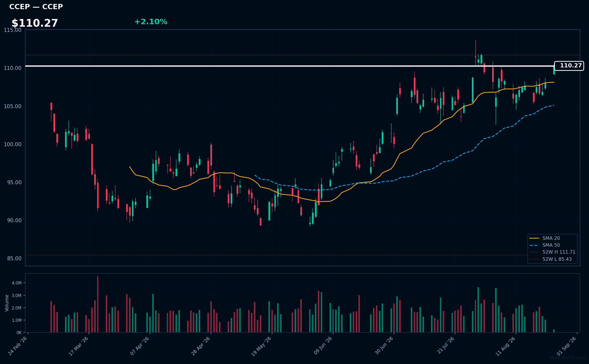
Task: Click the 100.00 price axis label
Action: [x=13, y=144]
